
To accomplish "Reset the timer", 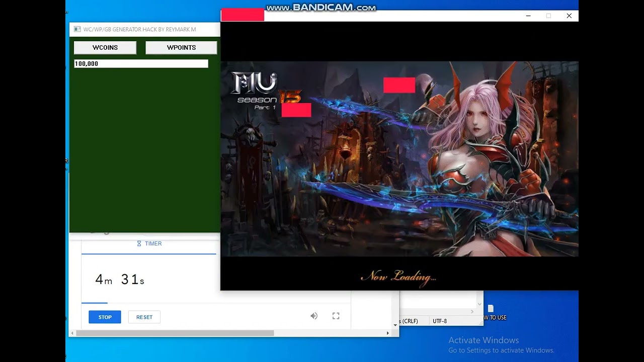I will 144,317.
